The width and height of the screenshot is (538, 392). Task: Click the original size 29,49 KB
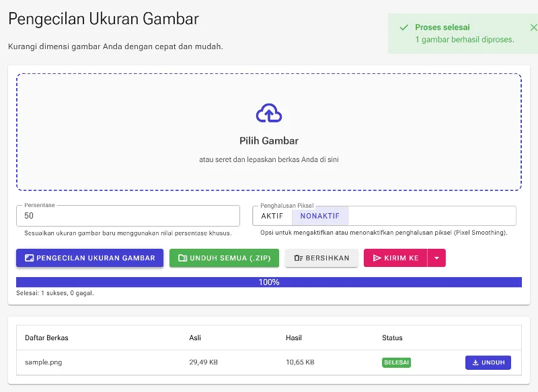[x=204, y=362]
